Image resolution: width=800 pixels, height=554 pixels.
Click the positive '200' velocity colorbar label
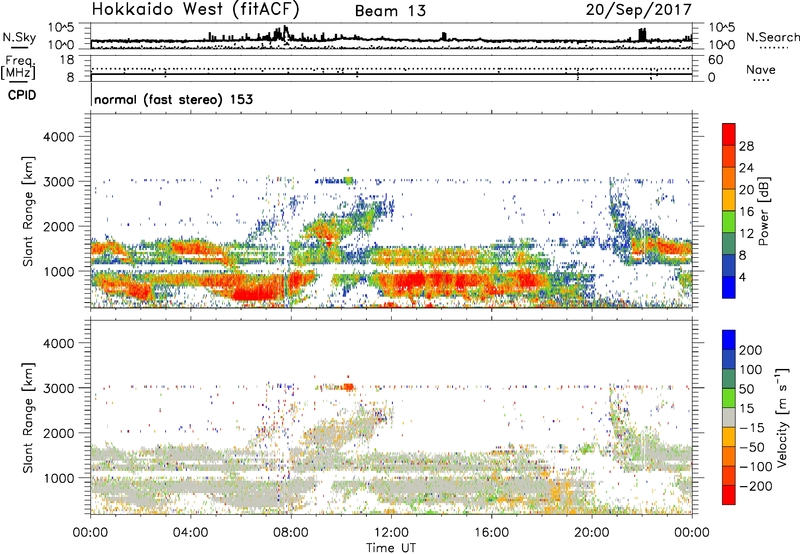click(751, 350)
